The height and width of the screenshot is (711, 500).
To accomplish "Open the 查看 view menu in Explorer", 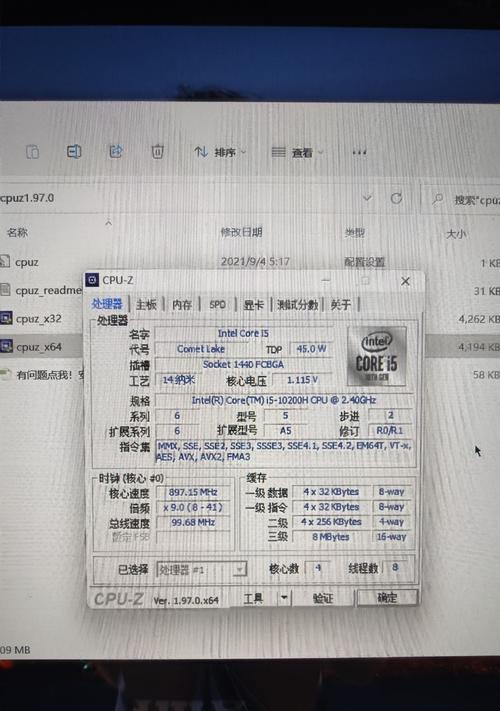I will [297, 152].
